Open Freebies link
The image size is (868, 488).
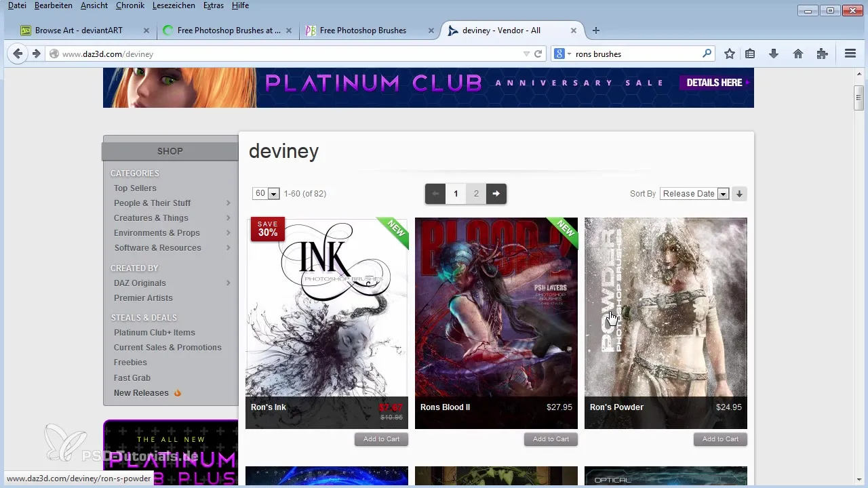(x=130, y=363)
